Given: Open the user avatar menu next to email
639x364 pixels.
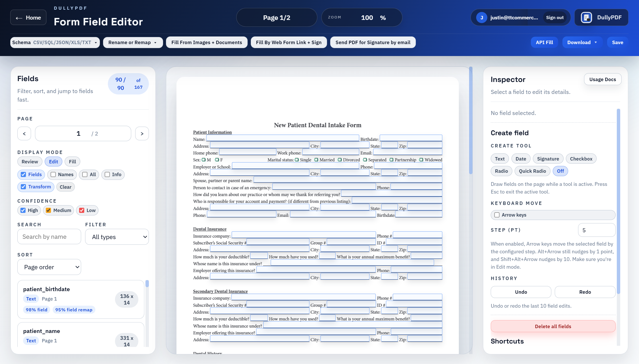Looking at the screenshot, I should coord(482,17).
